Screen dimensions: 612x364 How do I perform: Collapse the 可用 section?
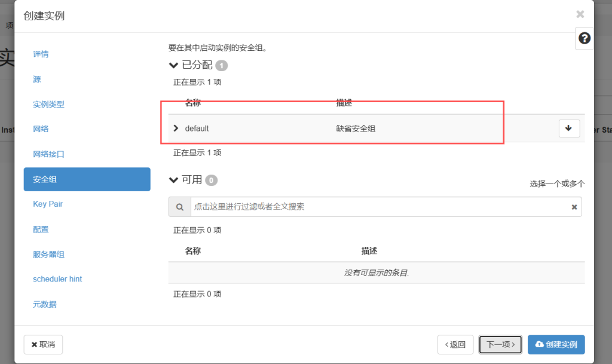pyautogui.click(x=174, y=180)
